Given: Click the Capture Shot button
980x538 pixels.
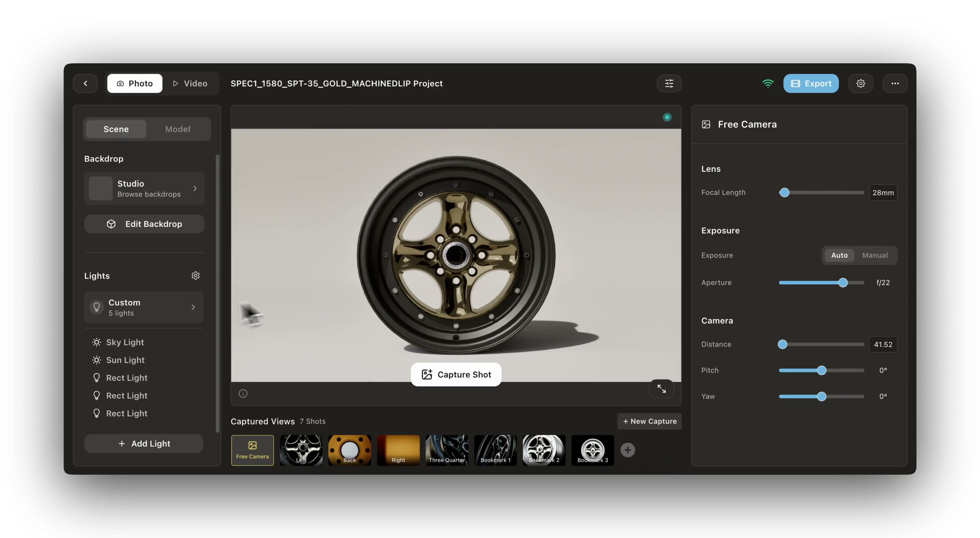Looking at the screenshot, I should tap(456, 374).
